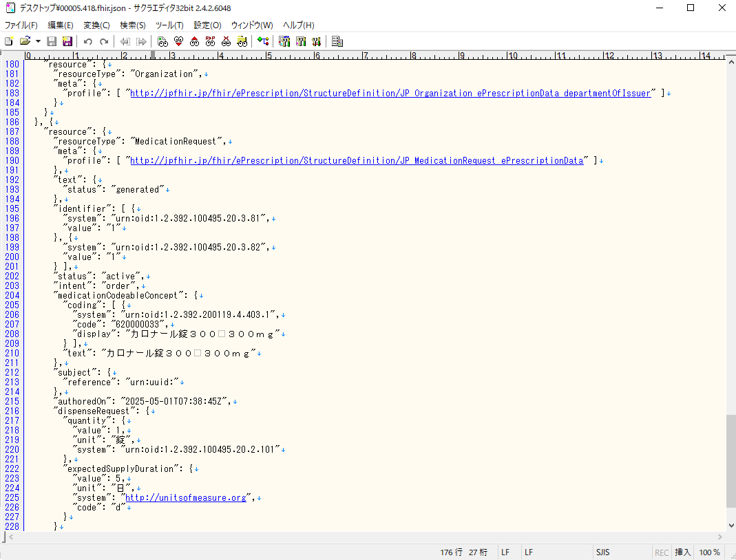Expand the recent files dropdown arrow
The width and height of the screenshot is (736, 560).
click(38, 41)
